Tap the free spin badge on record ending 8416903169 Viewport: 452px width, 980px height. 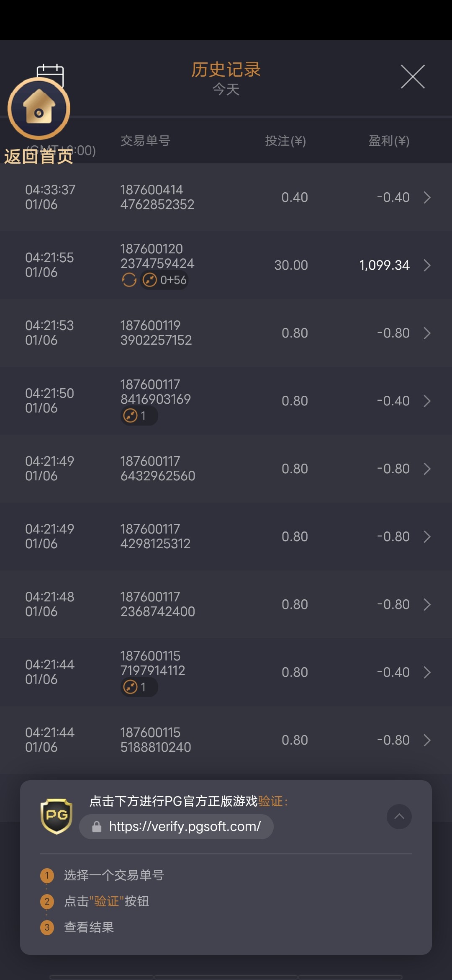click(139, 416)
